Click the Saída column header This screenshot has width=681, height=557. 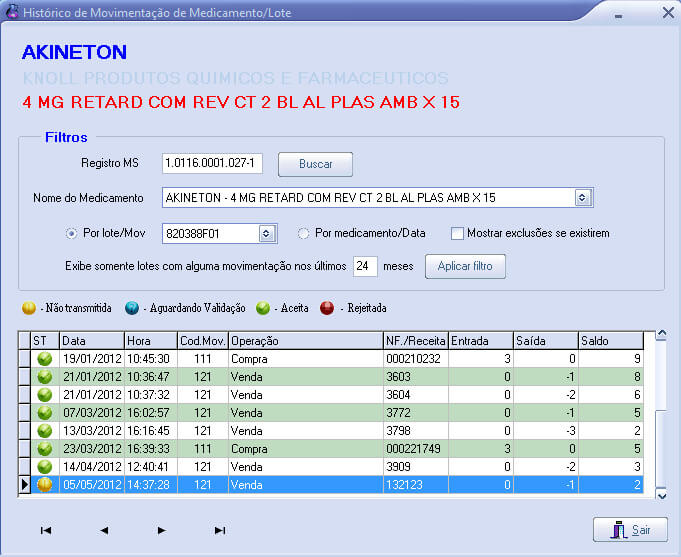tap(546, 341)
